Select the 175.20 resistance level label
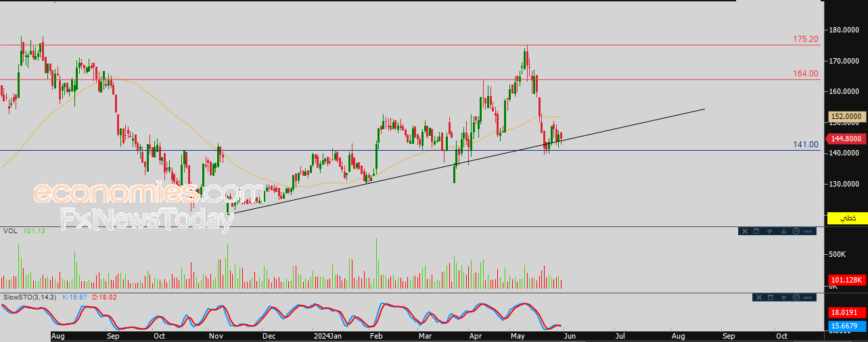Image resolution: width=868 pixels, height=342 pixels. click(x=806, y=40)
